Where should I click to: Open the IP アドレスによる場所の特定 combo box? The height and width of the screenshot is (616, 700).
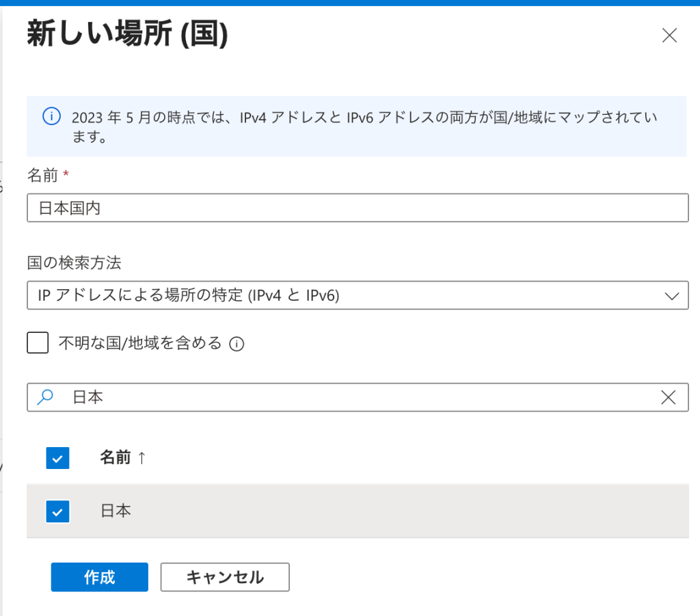(342, 295)
